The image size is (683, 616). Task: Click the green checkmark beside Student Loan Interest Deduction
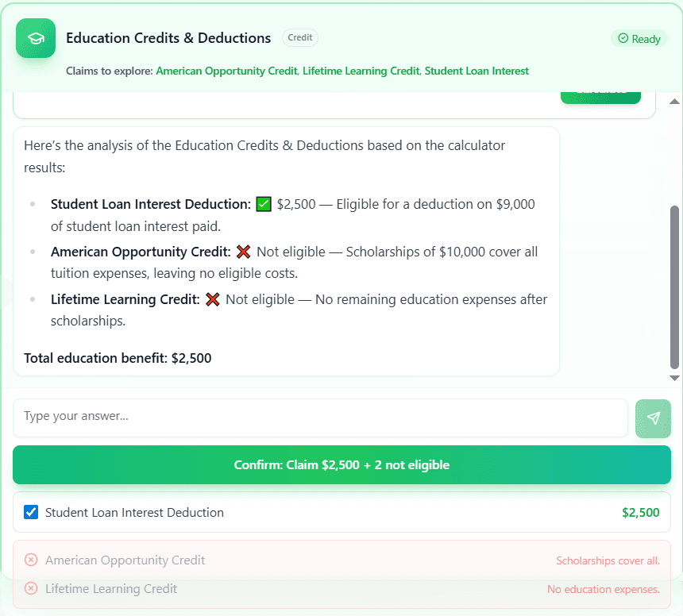tap(263, 204)
